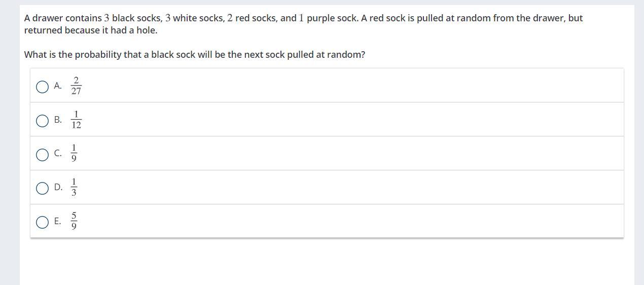Screen dimensions: 644x285
Task: Select radio button for option B
Action: click(43, 121)
